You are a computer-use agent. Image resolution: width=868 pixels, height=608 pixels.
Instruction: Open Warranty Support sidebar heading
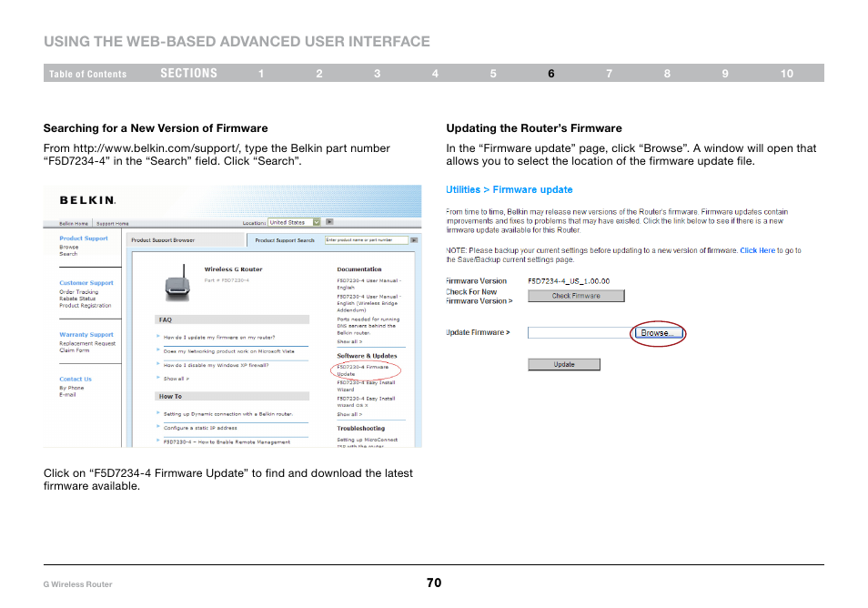pos(86,334)
